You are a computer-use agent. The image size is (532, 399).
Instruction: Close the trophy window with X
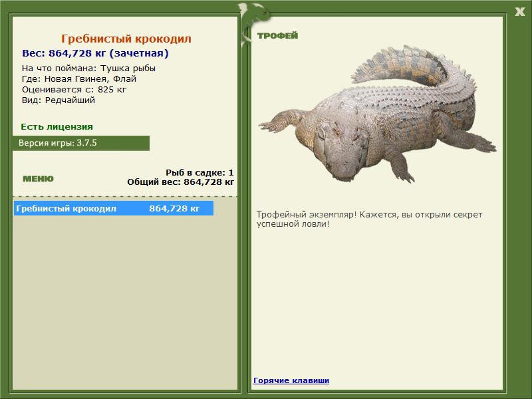pos(519,12)
